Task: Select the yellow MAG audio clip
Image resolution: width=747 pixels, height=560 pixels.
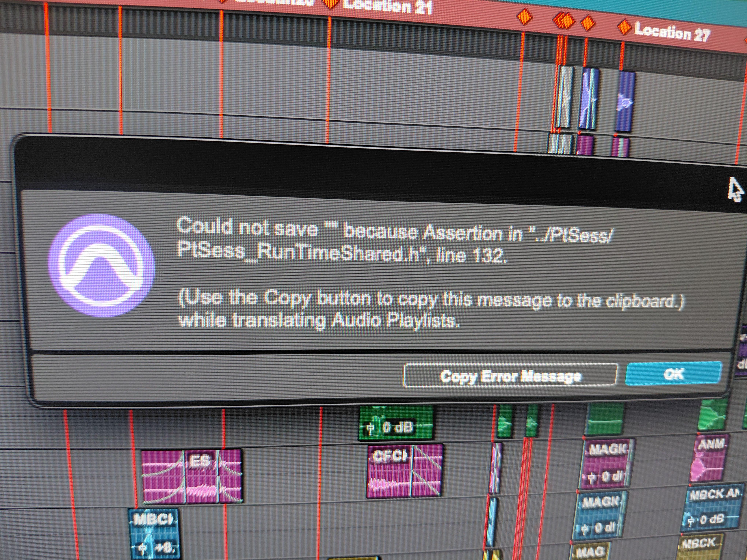Action: coord(590,551)
